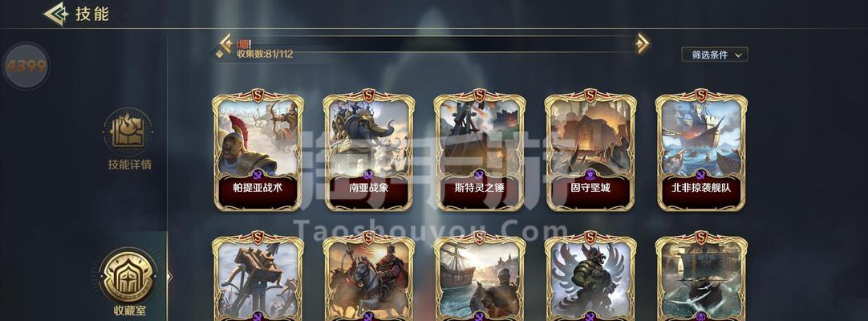Click the 技能 page title
The image size is (868, 321).
coord(92,15)
